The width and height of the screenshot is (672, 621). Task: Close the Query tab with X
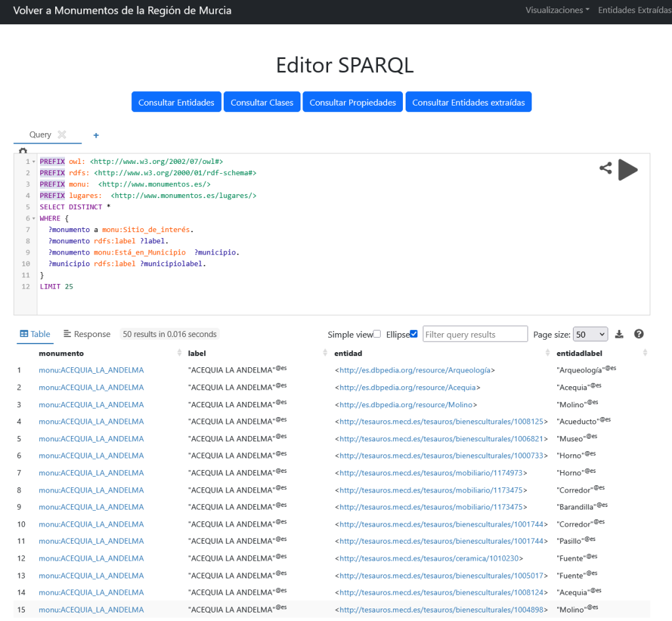click(x=62, y=134)
